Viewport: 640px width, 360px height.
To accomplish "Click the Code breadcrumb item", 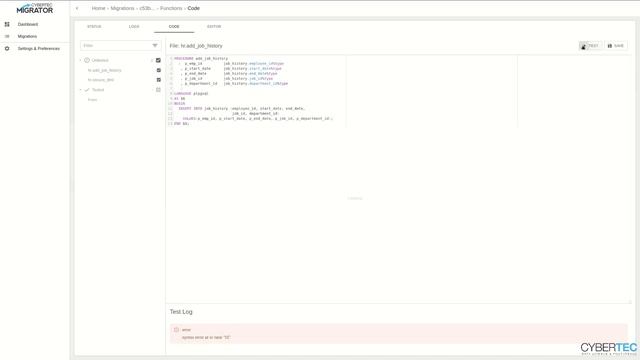I will 193,8.
